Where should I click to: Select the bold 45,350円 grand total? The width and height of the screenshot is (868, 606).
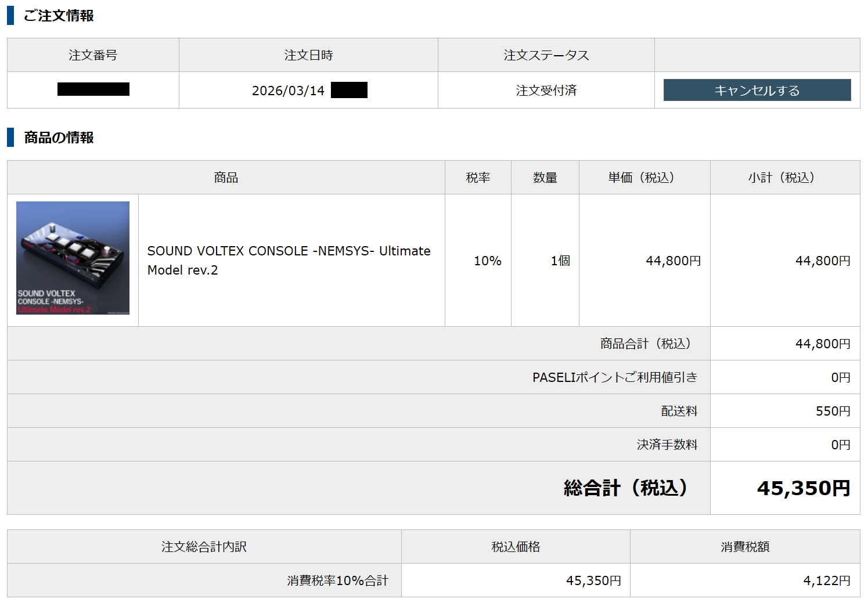(803, 488)
